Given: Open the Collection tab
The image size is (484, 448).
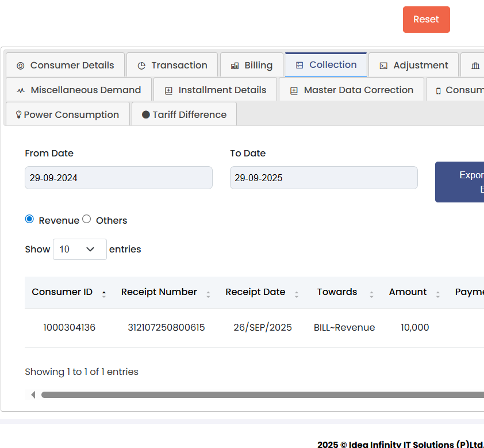Looking at the screenshot, I should coord(326,65).
